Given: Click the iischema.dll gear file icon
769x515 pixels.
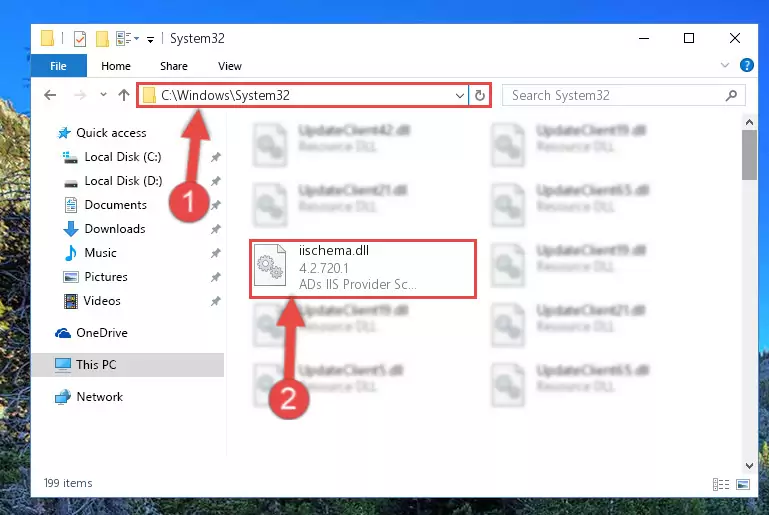Looking at the screenshot, I should pyautogui.click(x=270, y=265).
